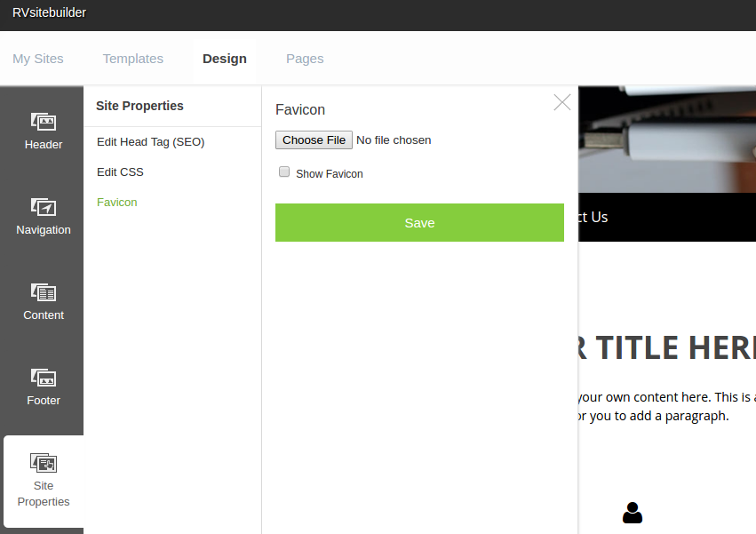756x534 pixels.
Task: Choose Edit CSS from Site Properties
Action: click(120, 172)
